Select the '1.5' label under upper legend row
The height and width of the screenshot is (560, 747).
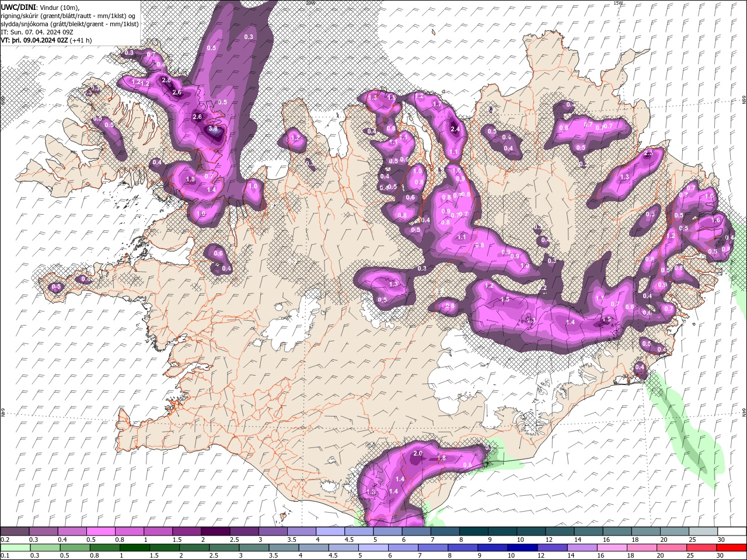pos(177,540)
